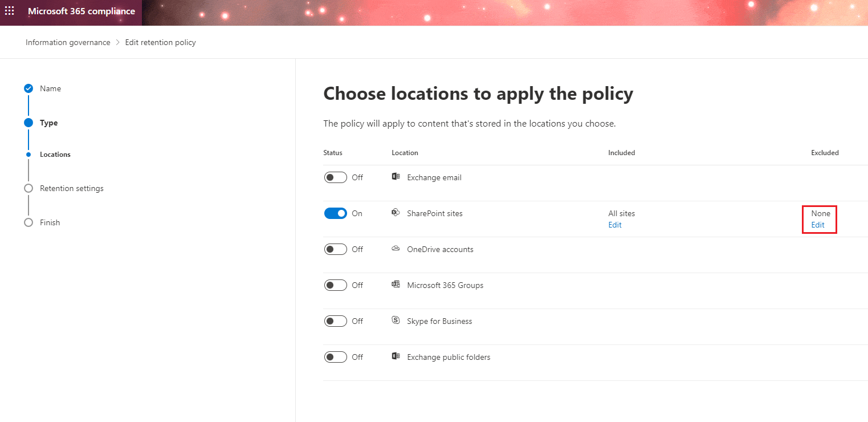Click the Skype for Business icon

pos(396,320)
